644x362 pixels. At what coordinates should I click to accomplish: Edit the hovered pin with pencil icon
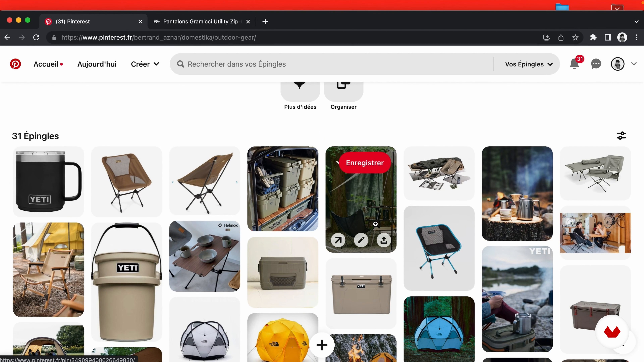pos(361,240)
